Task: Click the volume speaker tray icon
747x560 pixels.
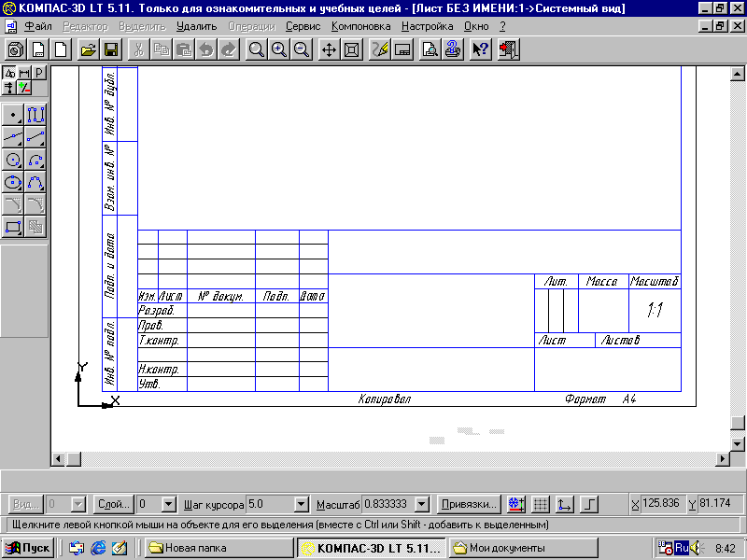Action: pyautogui.click(x=696, y=548)
